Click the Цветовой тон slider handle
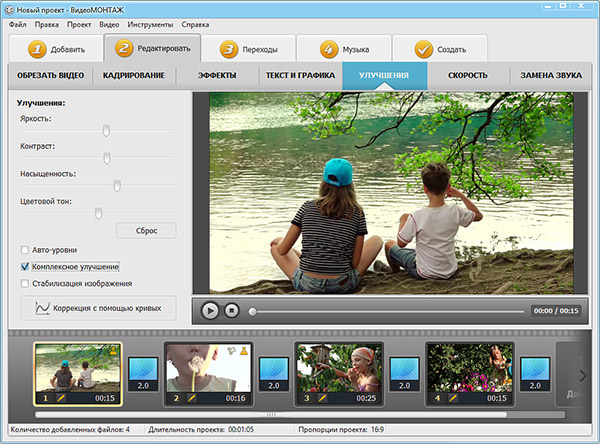Screen dimensions: 600x444 98,213
